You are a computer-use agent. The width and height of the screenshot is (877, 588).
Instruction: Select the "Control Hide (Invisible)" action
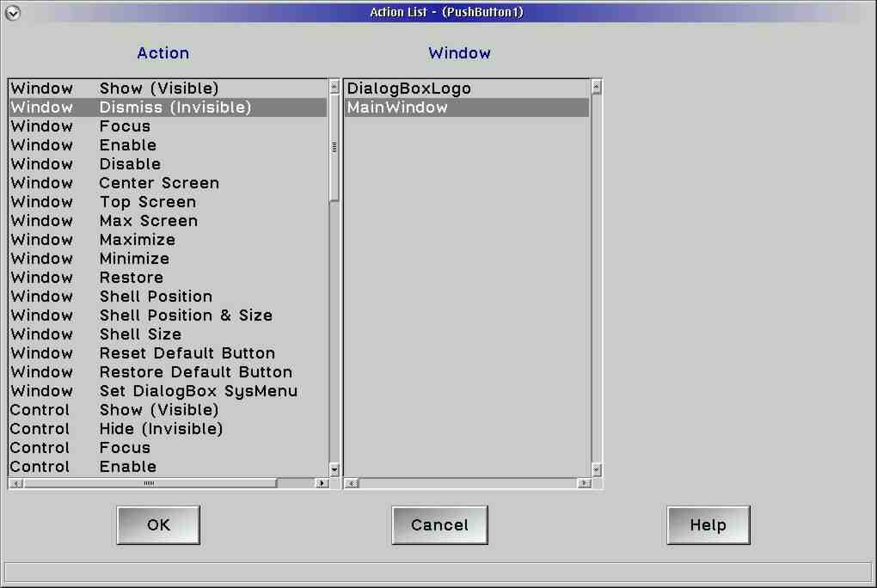(169, 429)
